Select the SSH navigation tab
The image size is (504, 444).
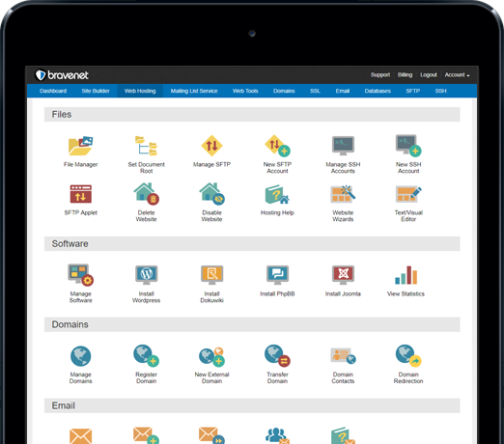pos(441,91)
